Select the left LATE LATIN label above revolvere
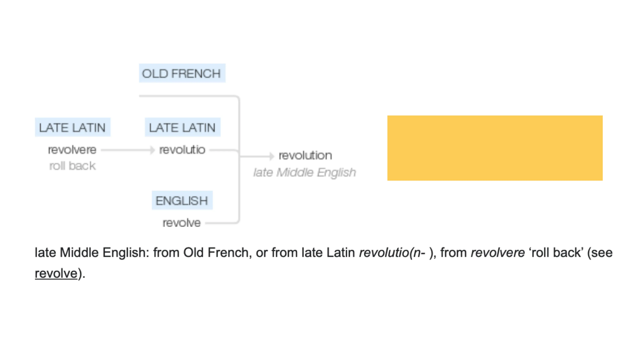This screenshot has height=362, width=644. pos(72,127)
